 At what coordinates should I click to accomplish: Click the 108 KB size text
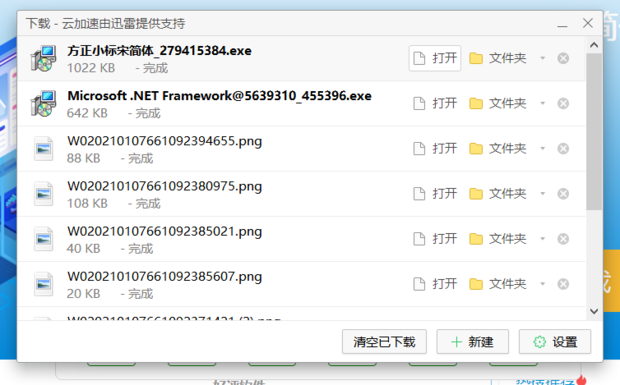coord(87,203)
